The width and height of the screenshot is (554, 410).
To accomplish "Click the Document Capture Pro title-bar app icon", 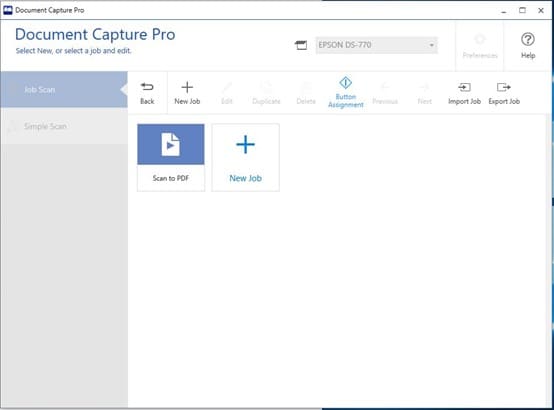I will coord(7,10).
